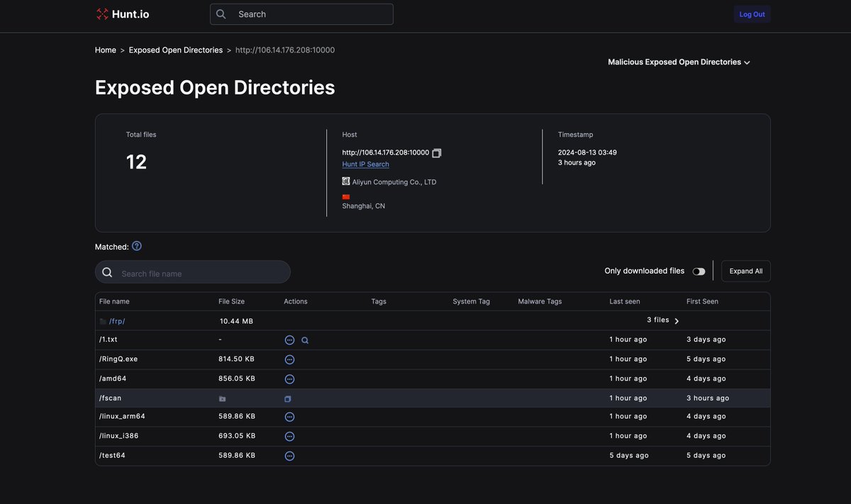Focus the Search file name field
Image resolution: width=851 pixels, height=504 pixels.
coord(193,272)
